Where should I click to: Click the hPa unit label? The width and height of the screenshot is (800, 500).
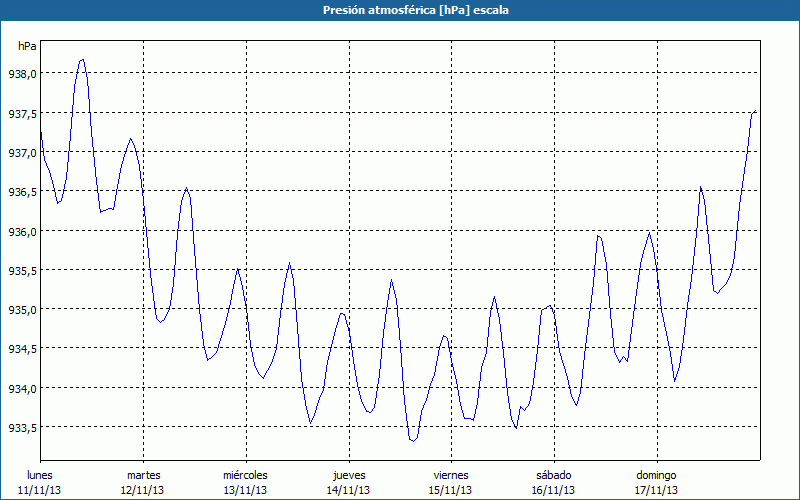(x=26, y=46)
